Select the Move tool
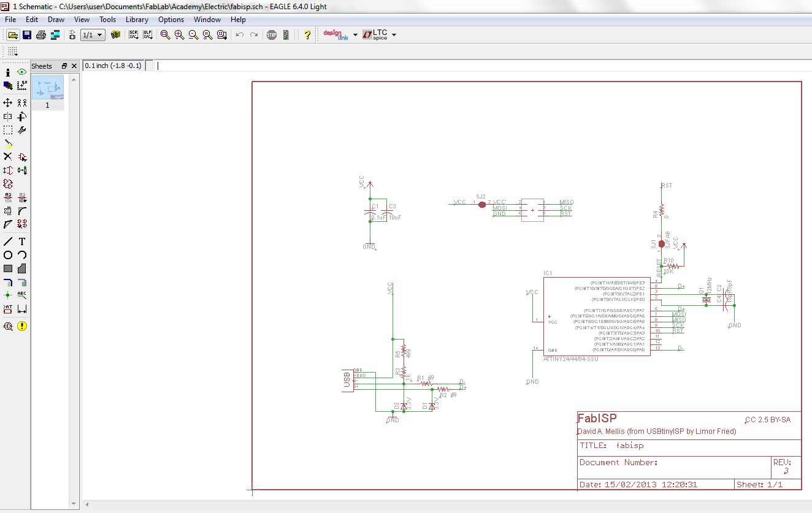The width and height of the screenshot is (812, 513). point(8,102)
